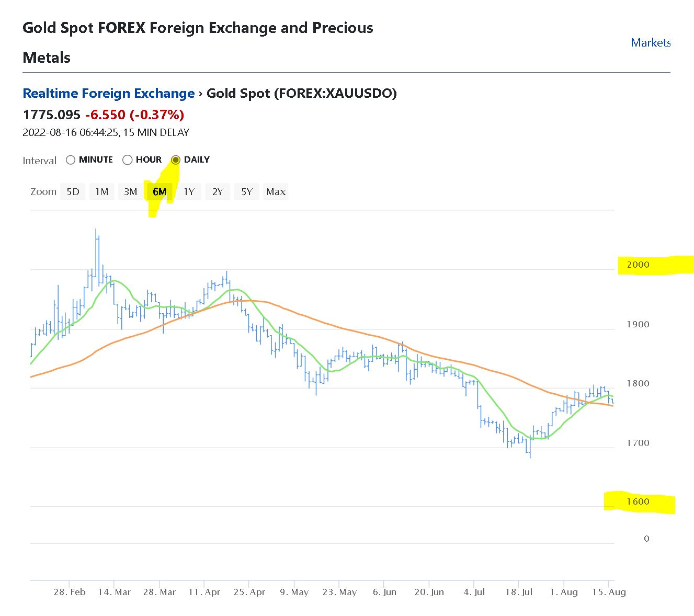Switch chart zoom to 1Y
The image size is (694, 616).
[189, 192]
